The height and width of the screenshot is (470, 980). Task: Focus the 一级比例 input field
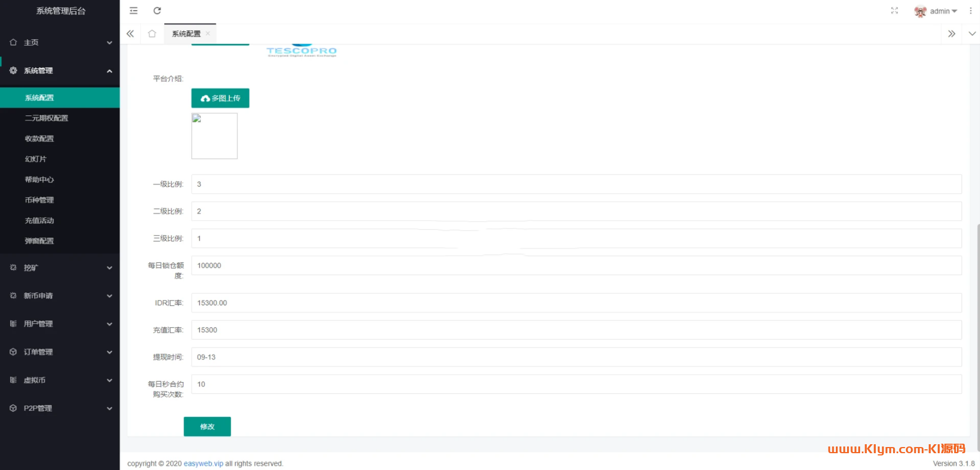tap(576, 184)
